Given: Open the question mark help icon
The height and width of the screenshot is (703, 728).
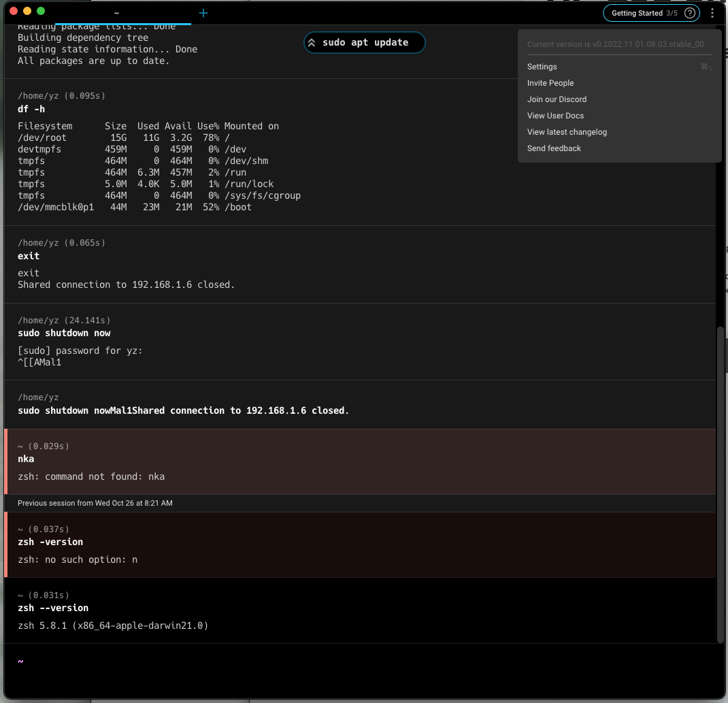Looking at the screenshot, I should coord(689,12).
